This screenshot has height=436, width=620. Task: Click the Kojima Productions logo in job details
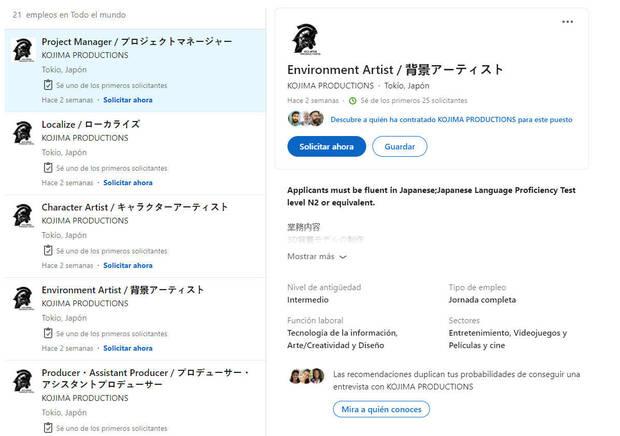(306, 39)
